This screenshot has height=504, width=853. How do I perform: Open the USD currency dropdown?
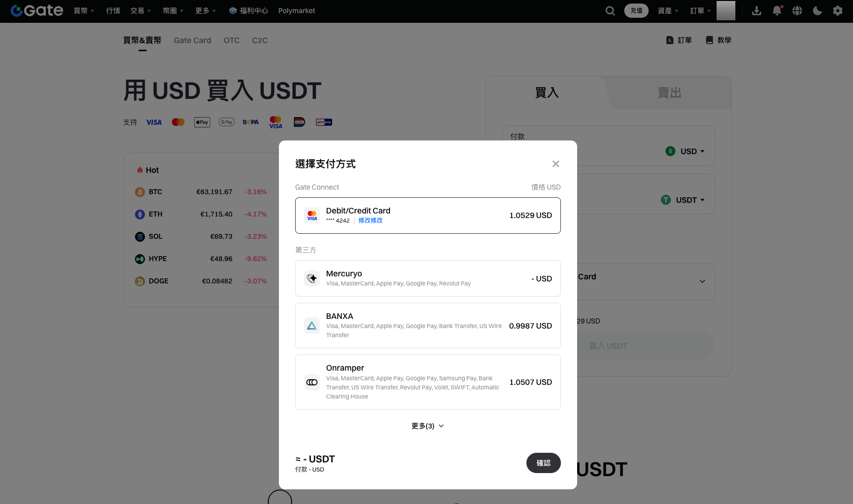(685, 151)
